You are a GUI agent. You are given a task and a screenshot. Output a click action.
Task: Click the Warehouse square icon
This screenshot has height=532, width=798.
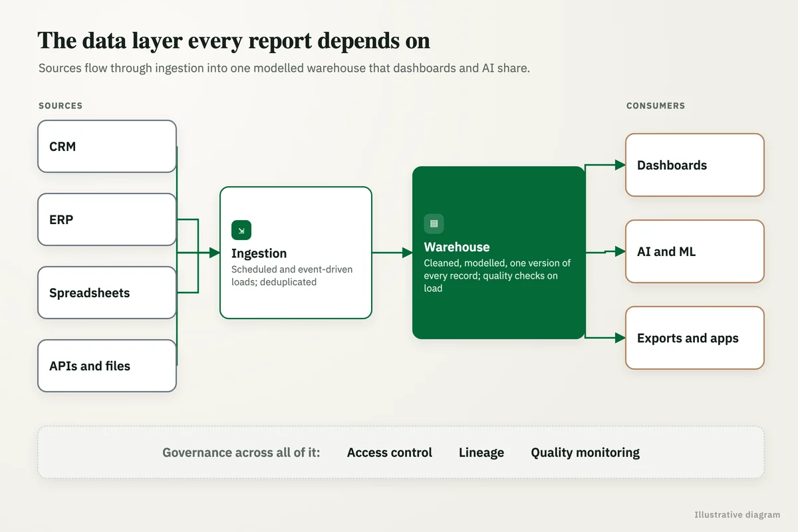point(434,223)
